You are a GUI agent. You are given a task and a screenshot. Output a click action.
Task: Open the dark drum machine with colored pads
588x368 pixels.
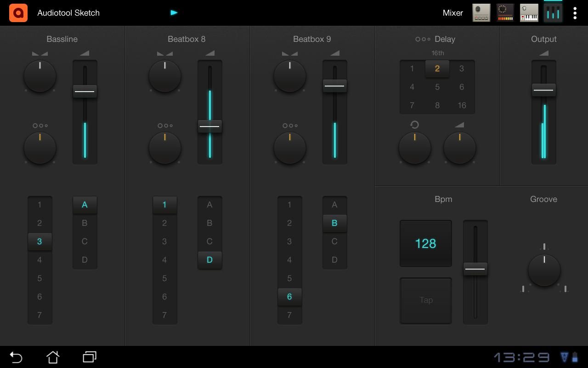[505, 13]
